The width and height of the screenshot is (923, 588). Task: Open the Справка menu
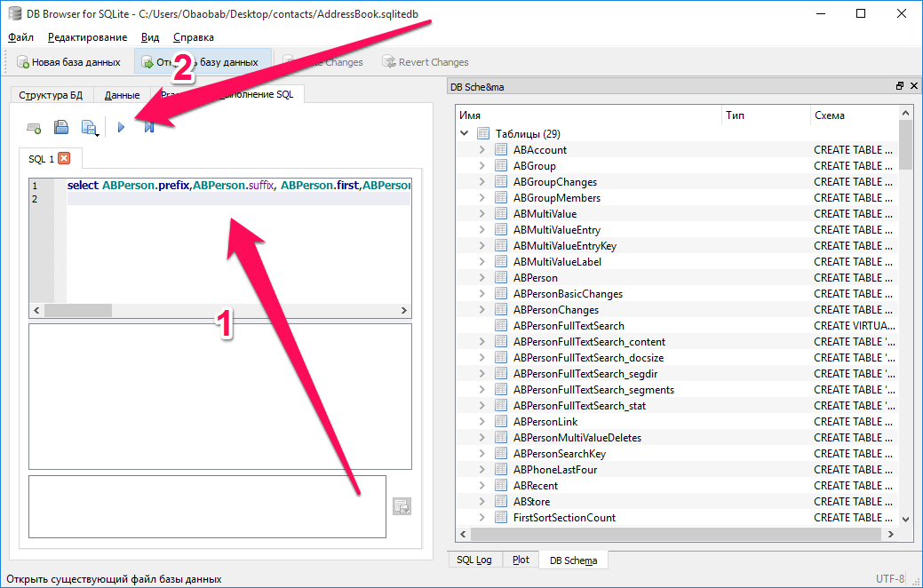click(193, 37)
